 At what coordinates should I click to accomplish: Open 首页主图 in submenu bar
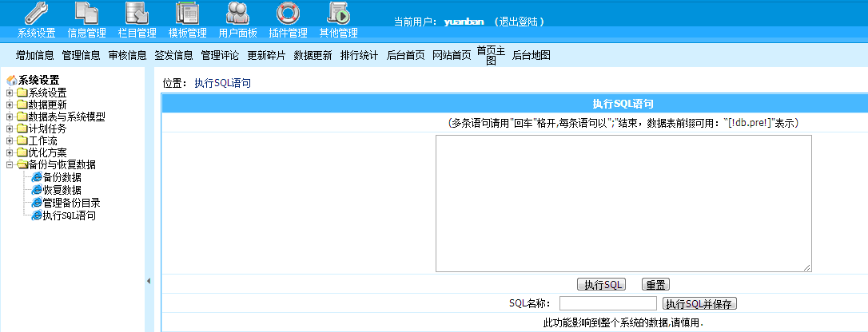492,55
